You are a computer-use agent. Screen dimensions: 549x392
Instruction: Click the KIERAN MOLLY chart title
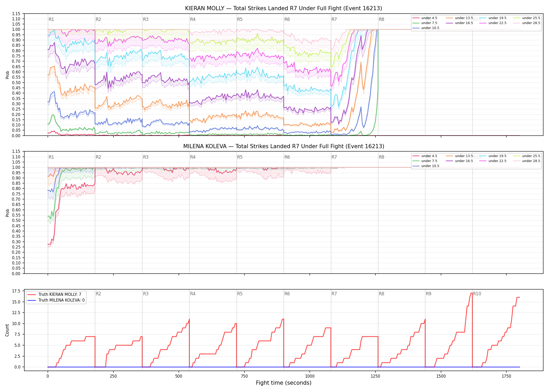click(x=283, y=8)
